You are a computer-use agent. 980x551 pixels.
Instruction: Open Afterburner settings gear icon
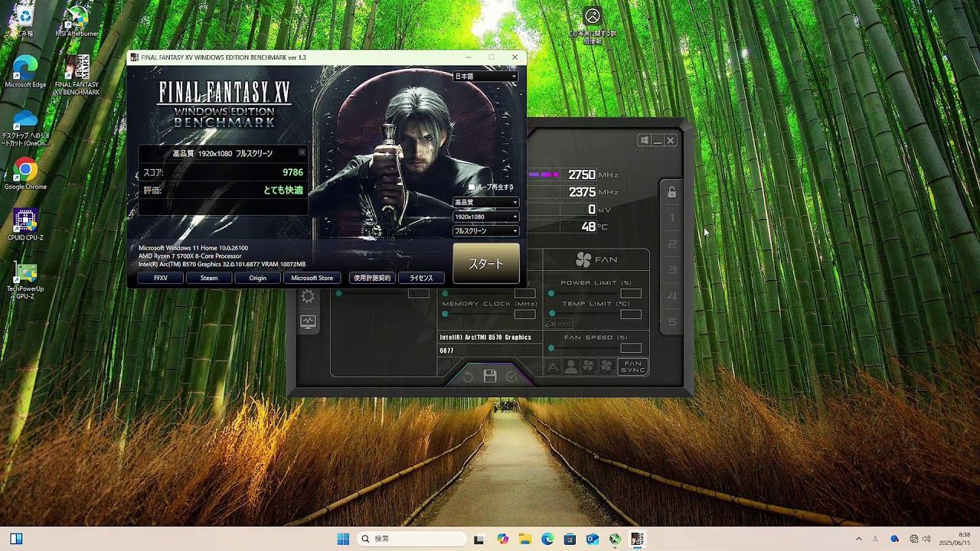coord(308,296)
